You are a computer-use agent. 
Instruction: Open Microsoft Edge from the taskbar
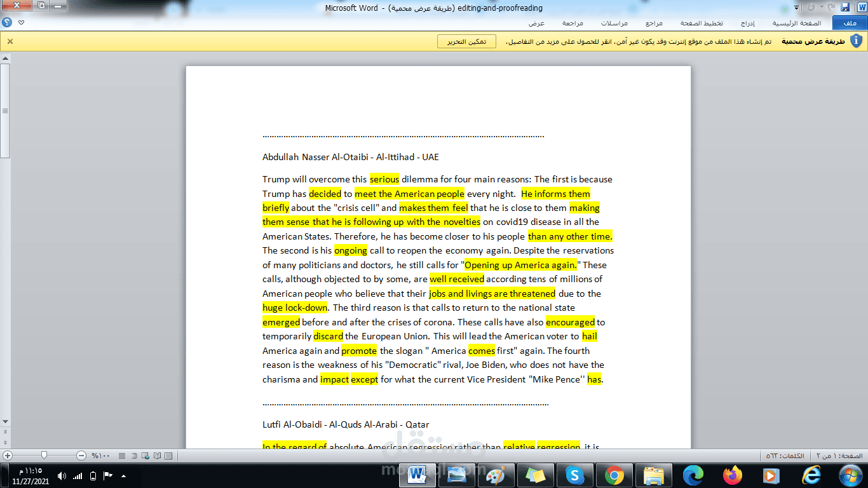pos(693,475)
